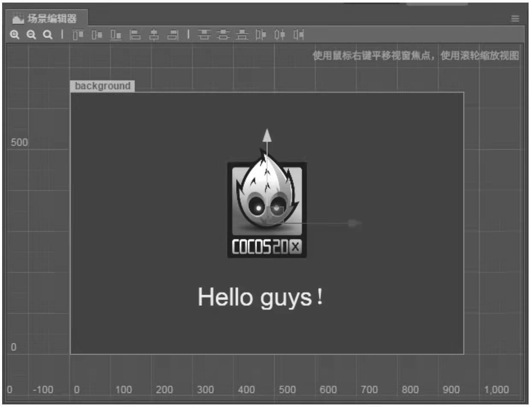
Task: Align nodes to vertical center
Action: pyautogui.click(x=97, y=35)
